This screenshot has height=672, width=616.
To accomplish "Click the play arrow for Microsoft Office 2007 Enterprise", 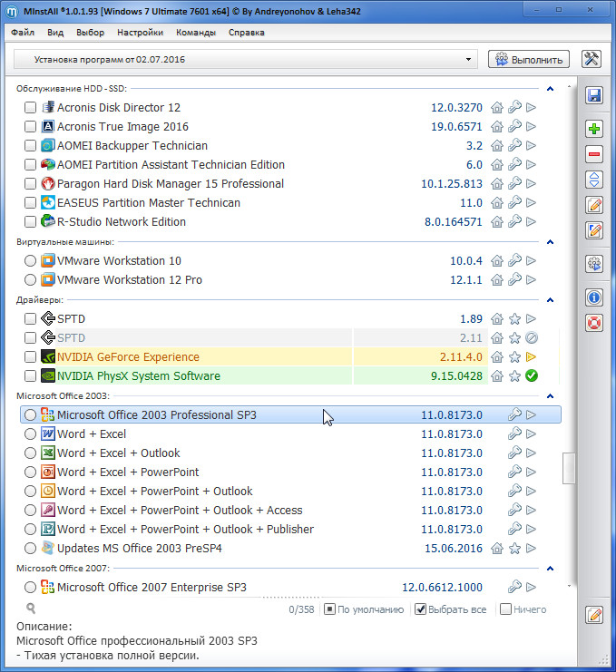I will click(531, 587).
